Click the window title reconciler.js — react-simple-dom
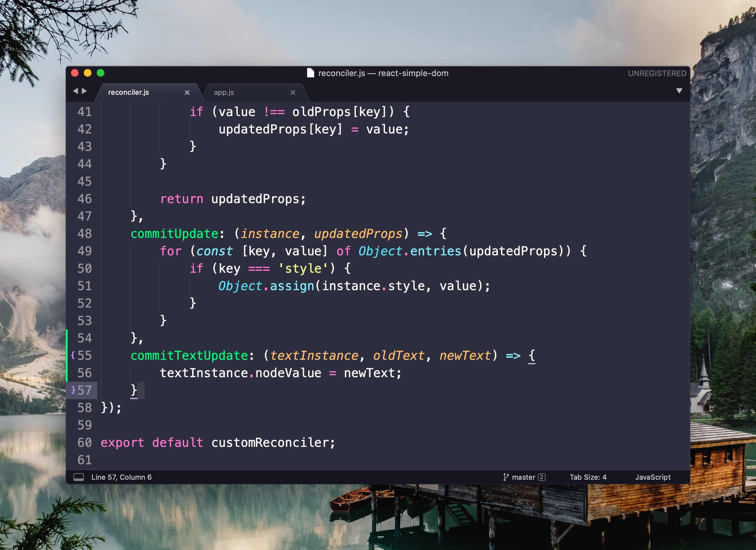The height and width of the screenshot is (550, 756). coord(383,73)
